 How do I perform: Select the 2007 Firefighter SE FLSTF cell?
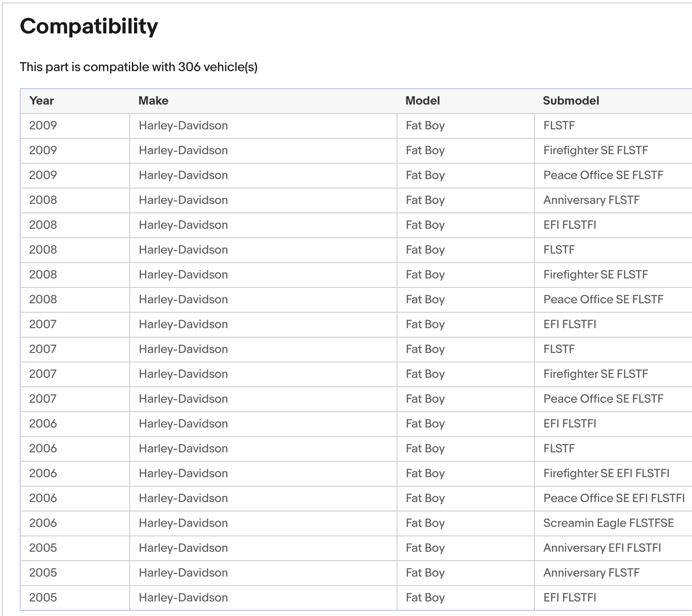coord(595,374)
